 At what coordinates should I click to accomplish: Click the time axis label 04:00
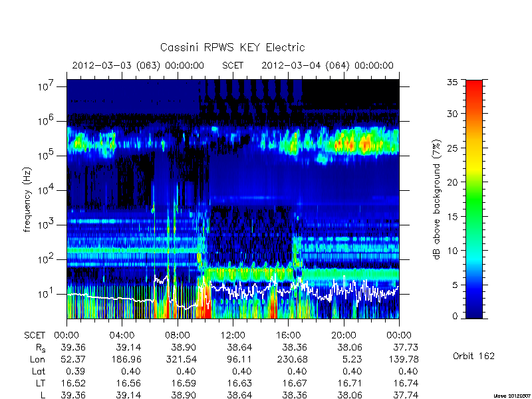[122, 335]
